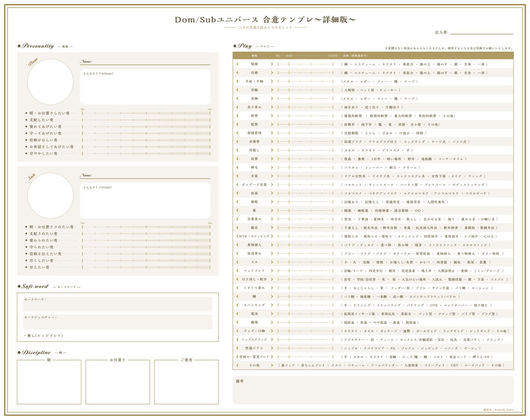The width and height of the screenshot is (530, 420).
Task: Select チョーカー in the 首輪 row
Action: tap(388, 90)
